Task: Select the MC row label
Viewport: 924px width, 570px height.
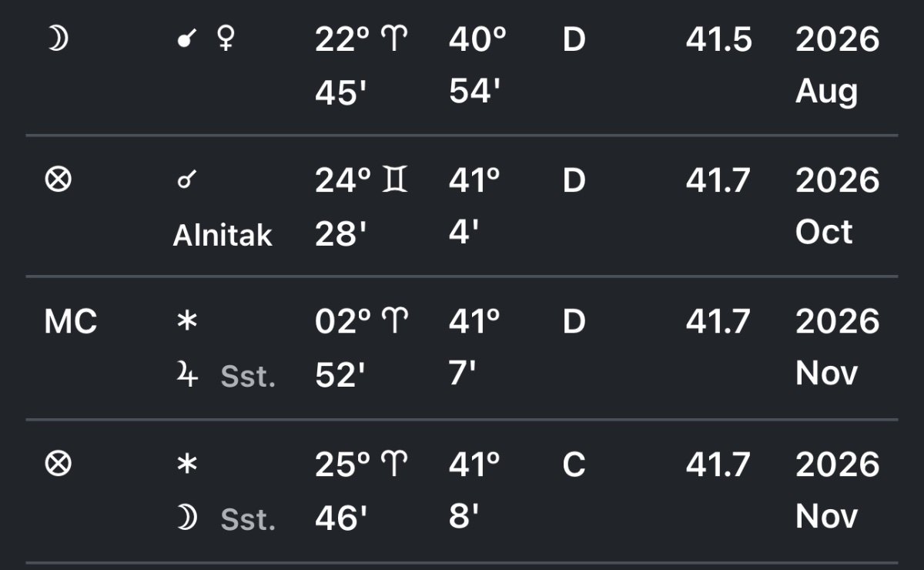Action: (x=70, y=323)
